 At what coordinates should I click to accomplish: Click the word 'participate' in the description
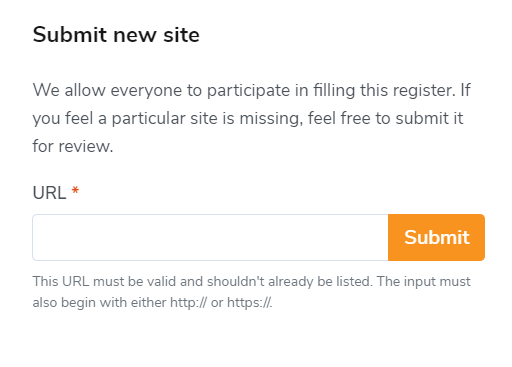248,91
